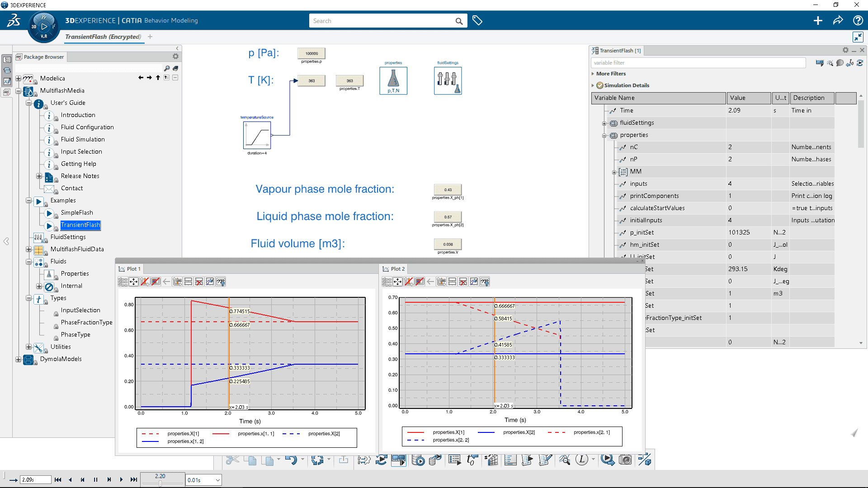Image resolution: width=868 pixels, height=488 pixels.
Task: Click the tag icon beside search
Action: point(477,20)
